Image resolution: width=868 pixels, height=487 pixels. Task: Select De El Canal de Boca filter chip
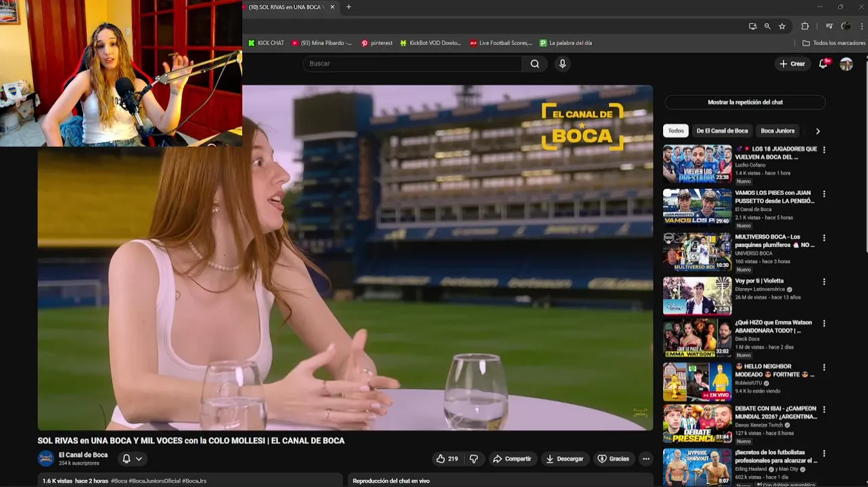722,131
